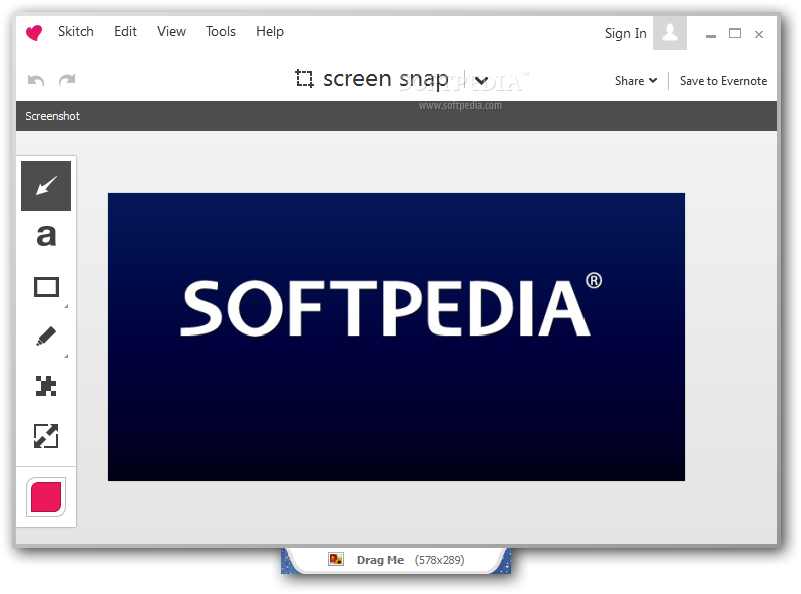Minimize the Skitch window
The height and width of the screenshot is (594, 801).
pos(711,35)
